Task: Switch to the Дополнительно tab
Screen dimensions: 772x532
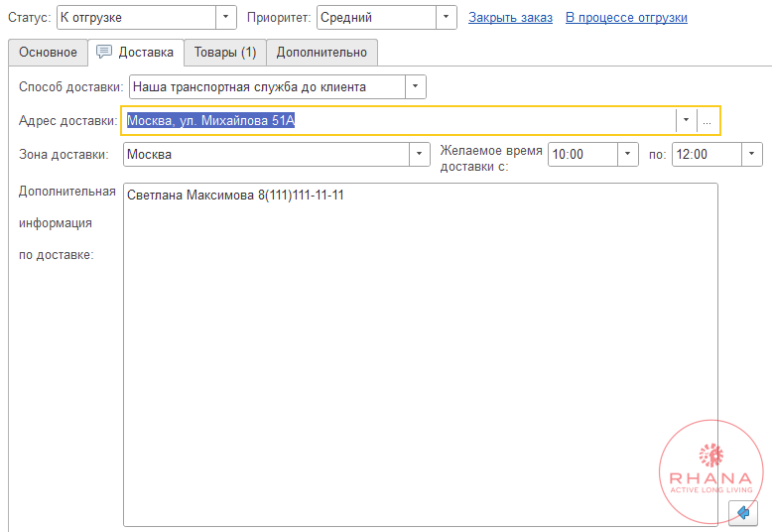Action: click(322, 53)
